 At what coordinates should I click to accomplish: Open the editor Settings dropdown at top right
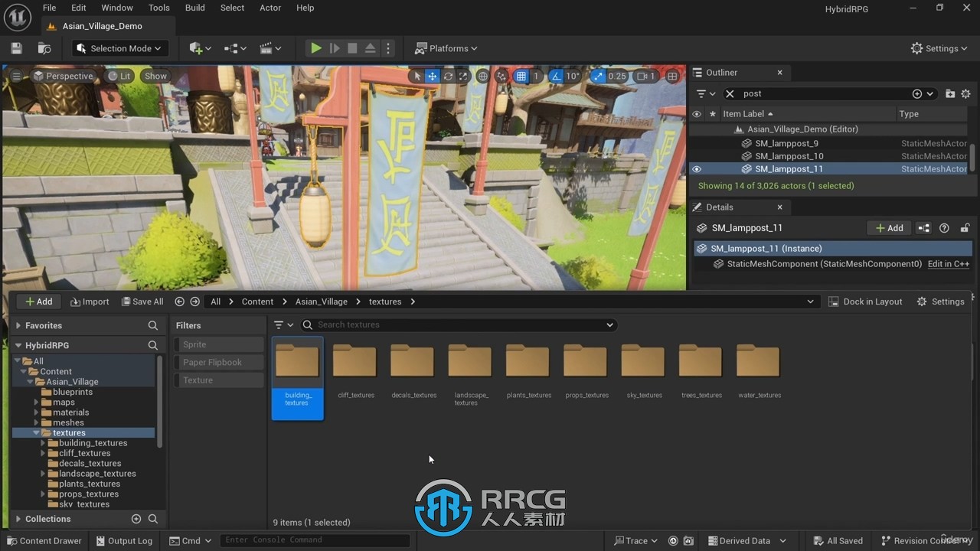point(939,48)
